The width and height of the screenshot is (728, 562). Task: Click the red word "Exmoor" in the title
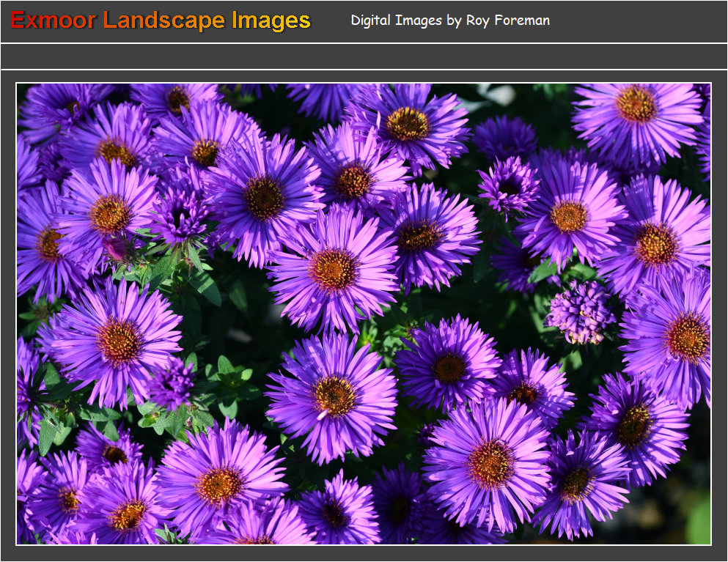54,21
